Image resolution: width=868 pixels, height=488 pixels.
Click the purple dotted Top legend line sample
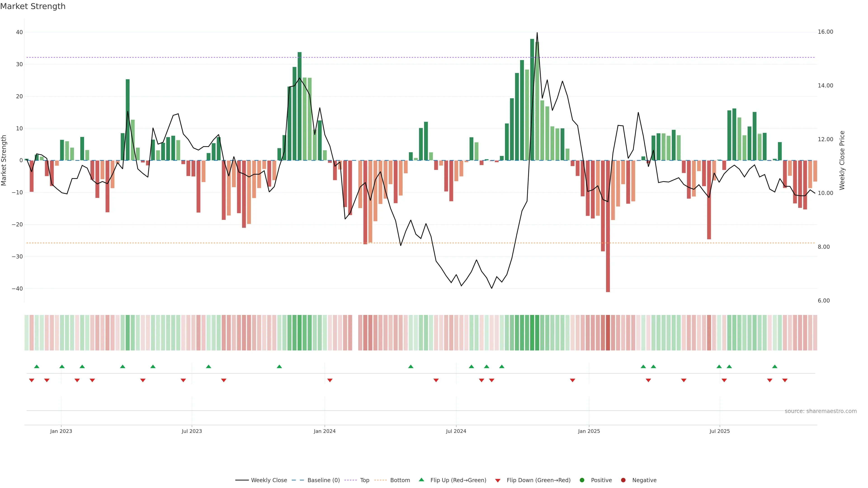(x=351, y=480)
